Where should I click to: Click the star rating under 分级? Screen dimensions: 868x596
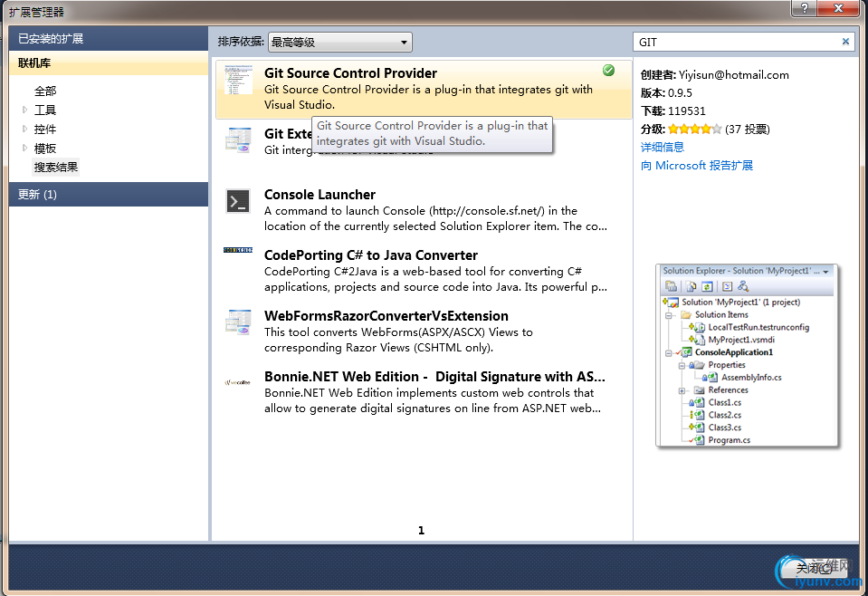tap(695, 129)
